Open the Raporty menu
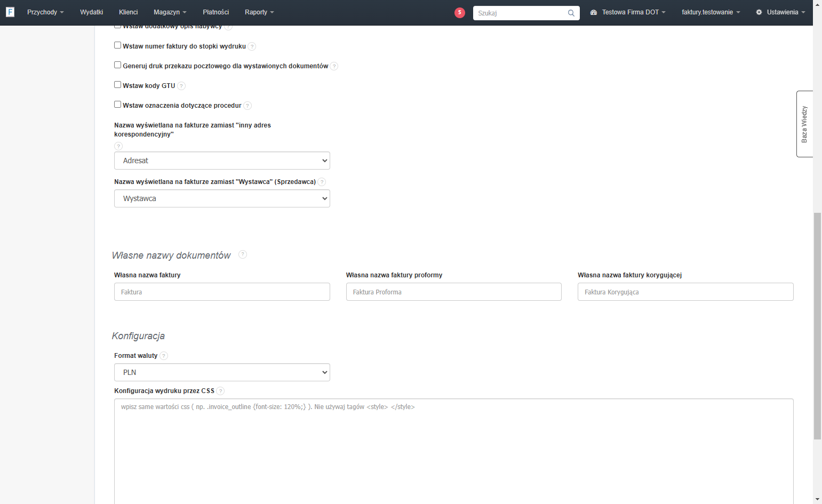The image size is (822, 504). pyautogui.click(x=259, y=12)
